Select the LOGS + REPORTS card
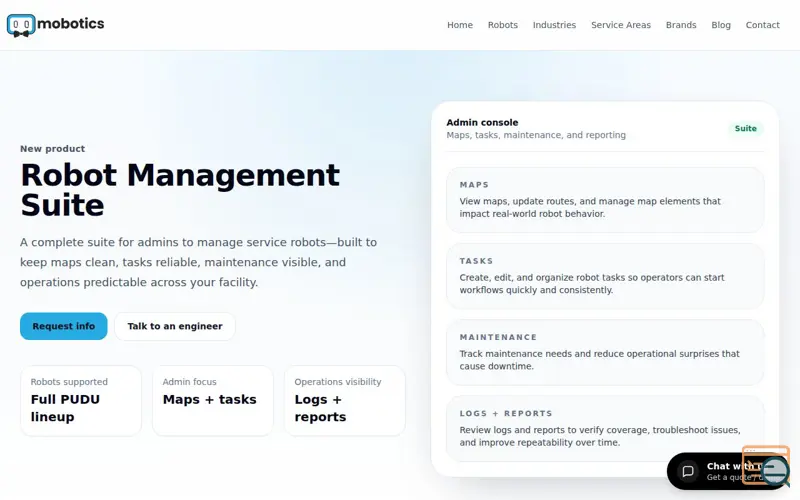This screenshot has width=800, height=500. click(x=605, y=429)
